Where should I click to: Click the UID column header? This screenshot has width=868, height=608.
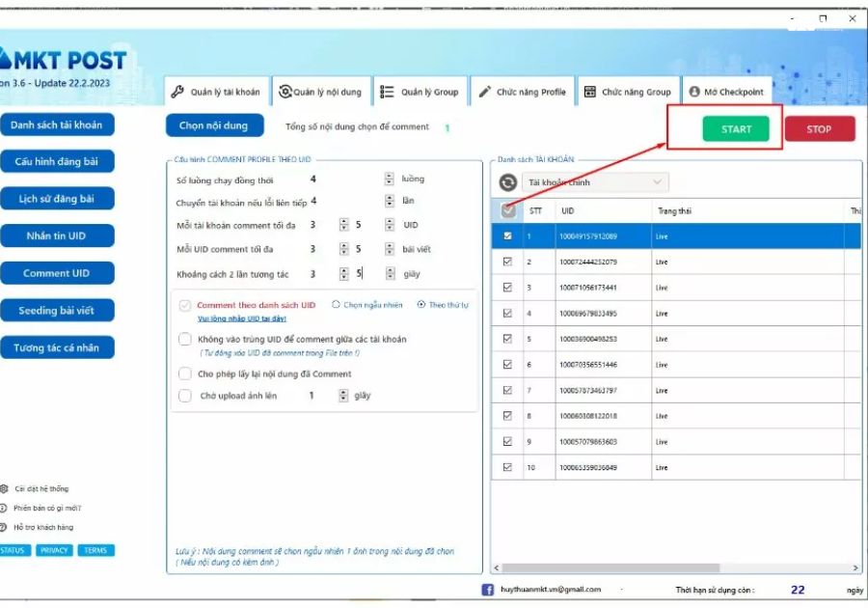tap(604, 210)
